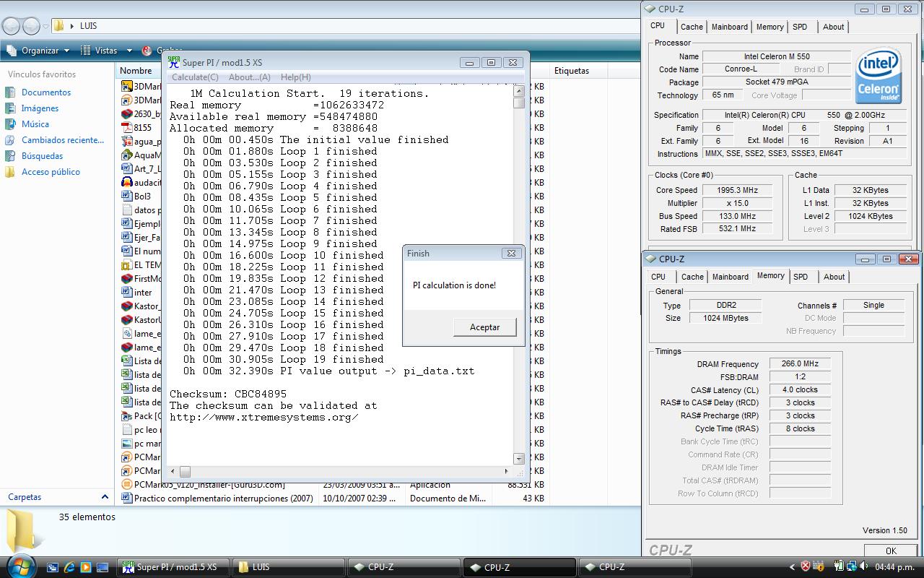This screenshot has width=924, height=578.
Task: Switch to LUIS folder taskbar button
Action: (x=289, y=567)
